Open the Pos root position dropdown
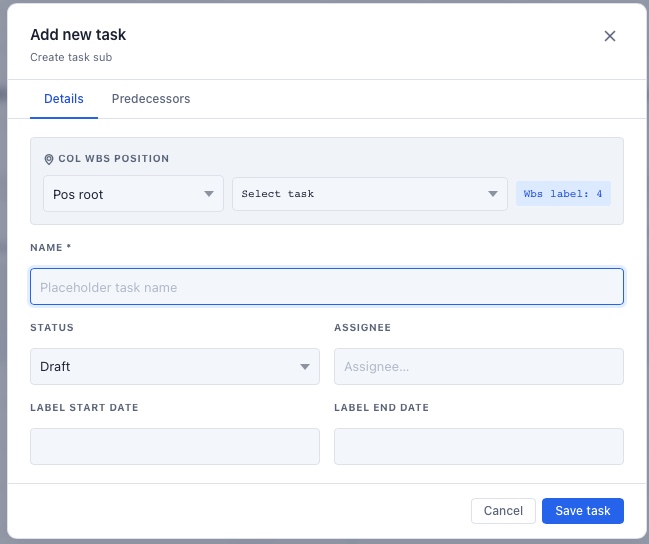 pyautogui.click(x=133, y=194)
